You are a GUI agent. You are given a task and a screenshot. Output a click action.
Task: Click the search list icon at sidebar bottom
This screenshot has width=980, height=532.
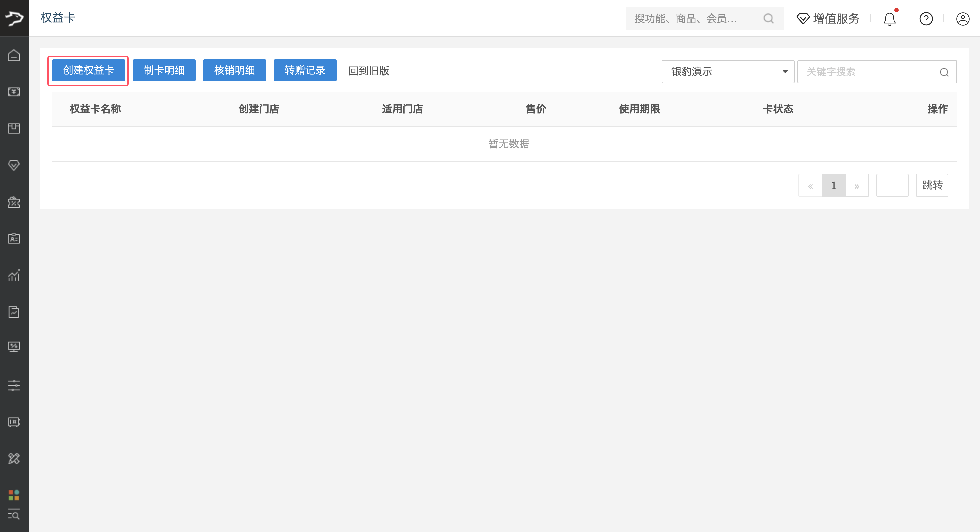click(14, 514)
